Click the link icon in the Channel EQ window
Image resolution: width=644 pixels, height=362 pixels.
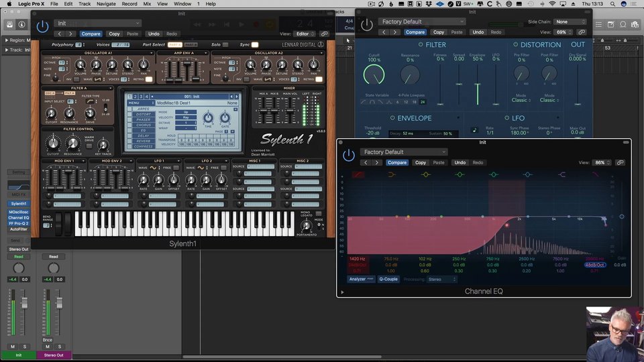pyautogui.click(x=620, y=162)
